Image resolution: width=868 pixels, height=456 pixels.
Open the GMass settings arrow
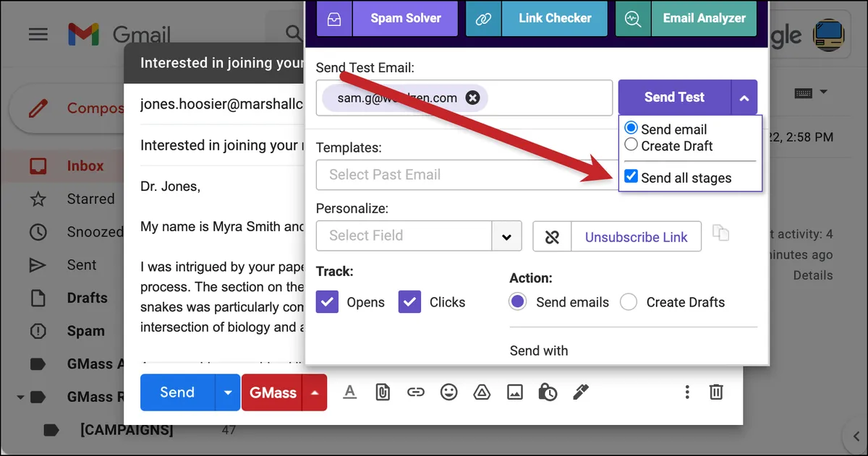tap(315, 392)
